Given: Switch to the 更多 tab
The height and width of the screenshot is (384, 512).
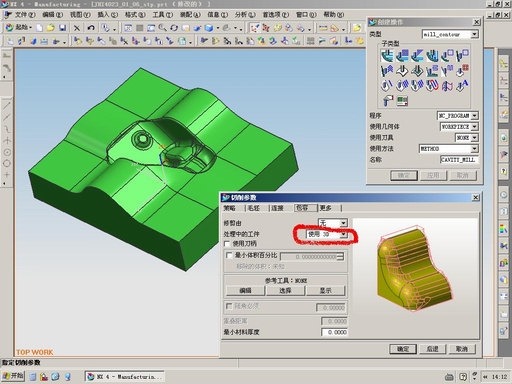Looking at the screenshot, I should 326,208.
